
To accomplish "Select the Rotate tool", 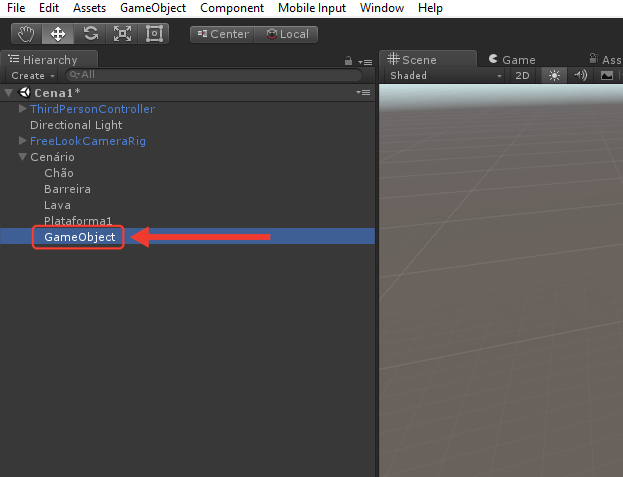I will [90, 34].
